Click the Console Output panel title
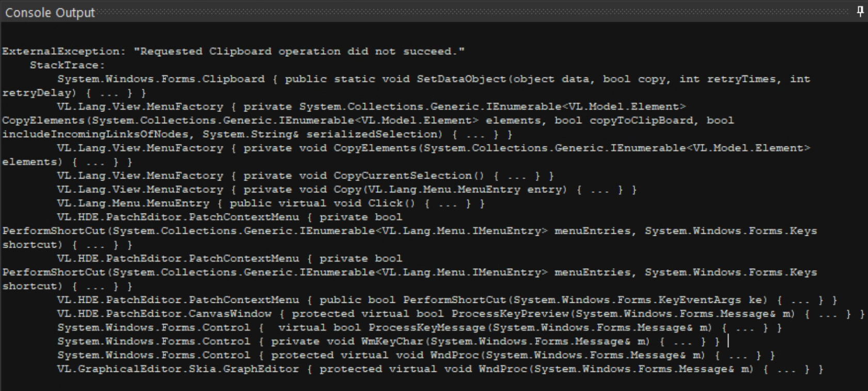Viewport: 868px width, 391px height. tap(50, 13)
